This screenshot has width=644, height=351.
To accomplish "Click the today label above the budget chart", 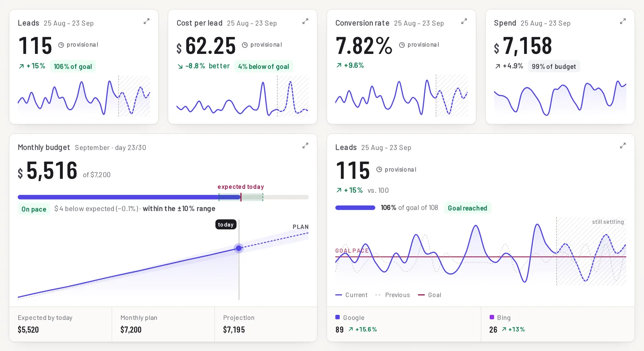I will coord(226,225).
